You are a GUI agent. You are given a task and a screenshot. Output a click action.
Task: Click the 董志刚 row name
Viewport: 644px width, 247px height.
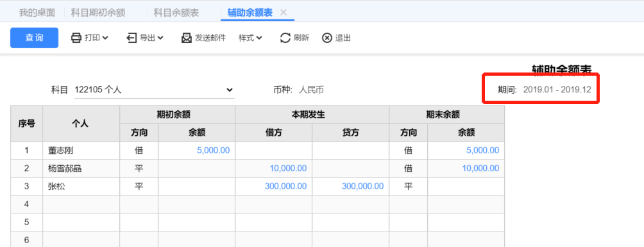(61, 150)
